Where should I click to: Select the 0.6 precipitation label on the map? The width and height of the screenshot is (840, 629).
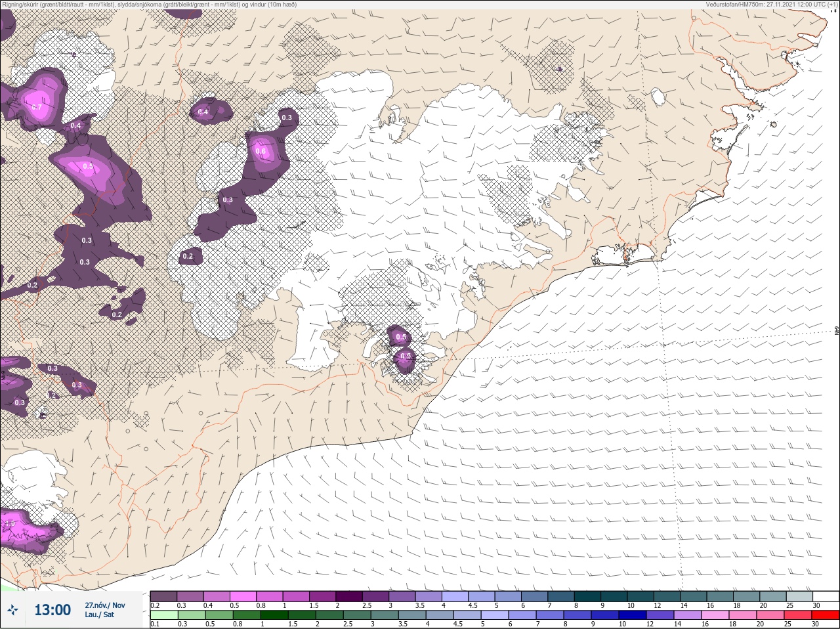tap(261, 152)
